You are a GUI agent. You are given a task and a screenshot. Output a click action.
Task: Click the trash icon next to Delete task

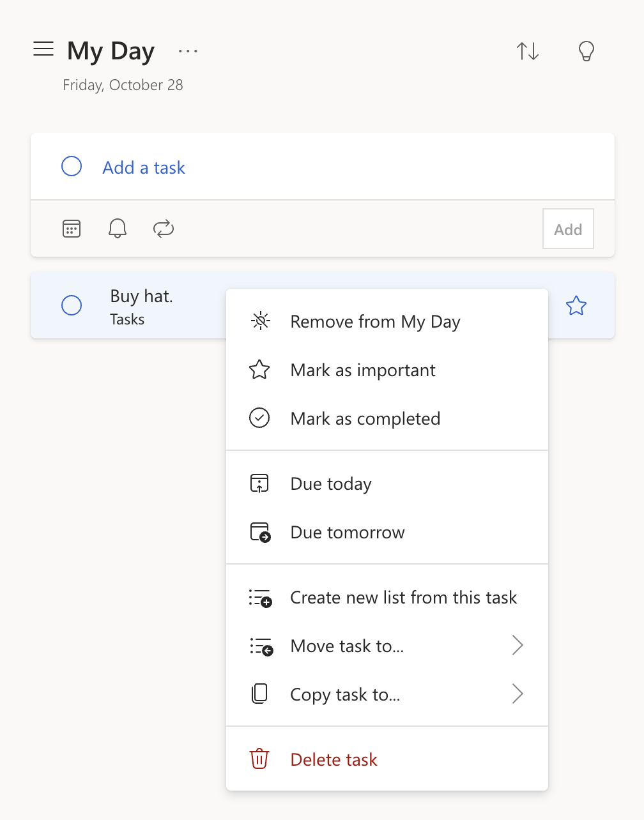point(259,759)
